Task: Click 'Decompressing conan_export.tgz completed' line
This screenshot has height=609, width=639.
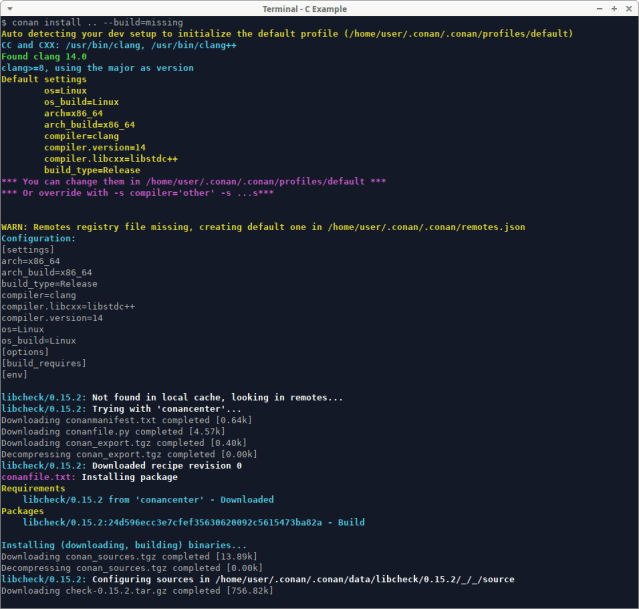Action: 129,455
